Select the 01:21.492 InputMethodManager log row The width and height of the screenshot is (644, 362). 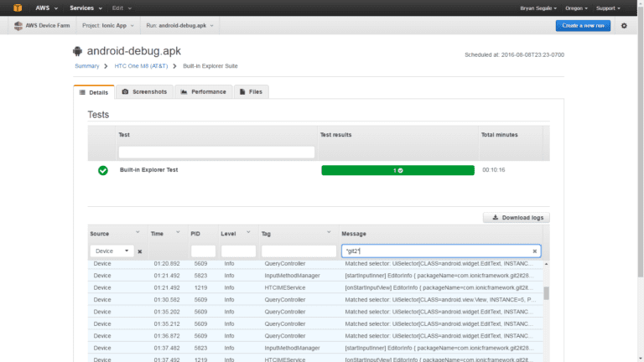315,276
